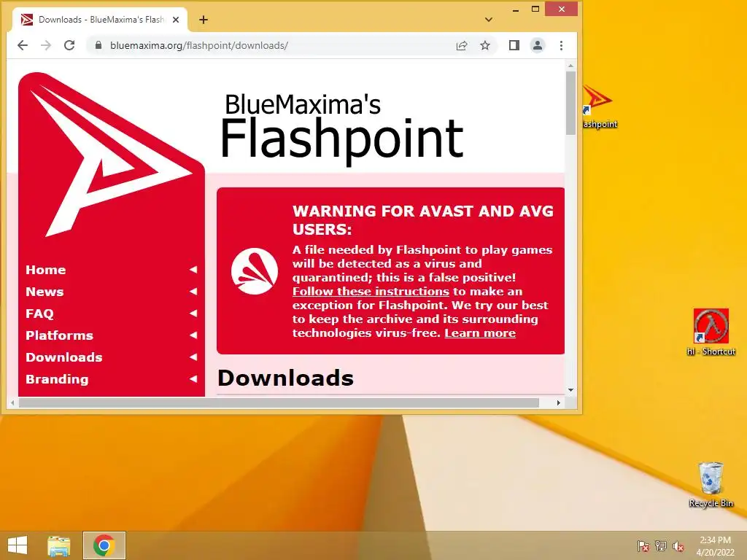Screen dimensions: 747x560
Task: Click the arrow beside Downloads menu item
Action: 193,357
